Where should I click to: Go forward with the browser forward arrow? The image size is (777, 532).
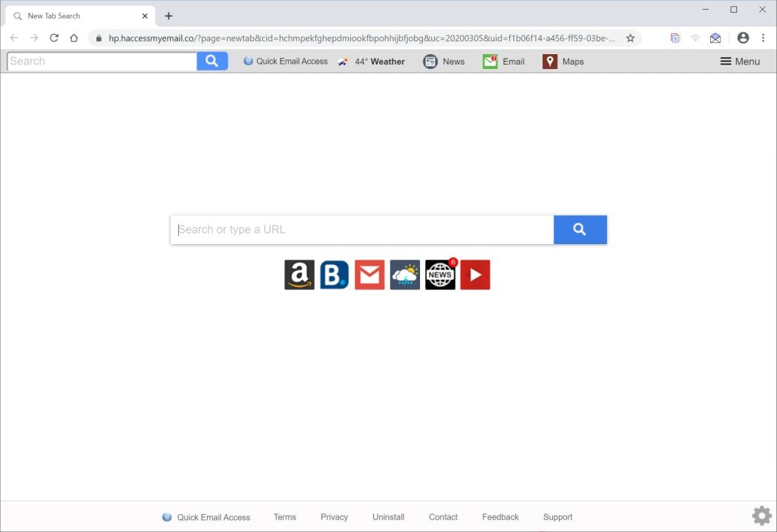click(x=33, y=38)
